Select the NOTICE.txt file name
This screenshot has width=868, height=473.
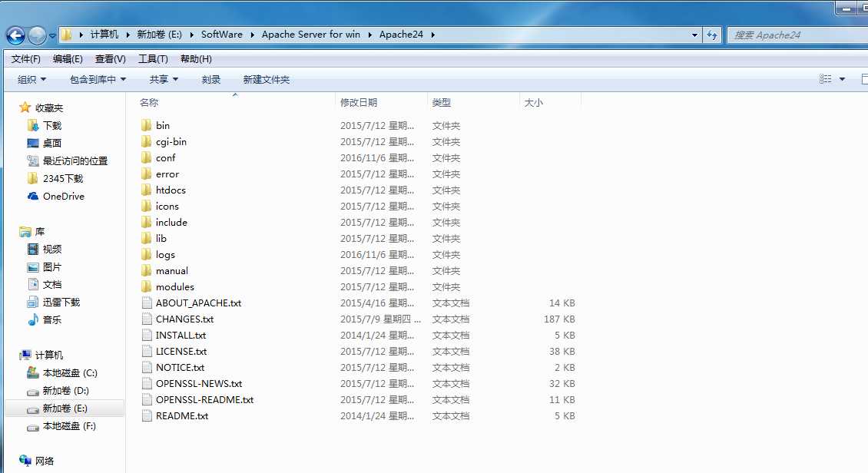(180, 367)
